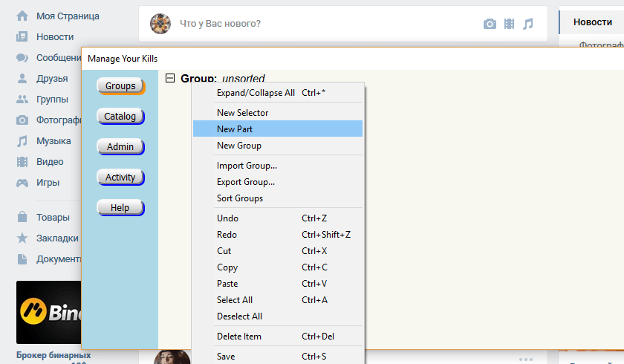Click the user avatar in the post box
Image resolution: width=624 pixels, height=364 pixels.
coord(160,24)
